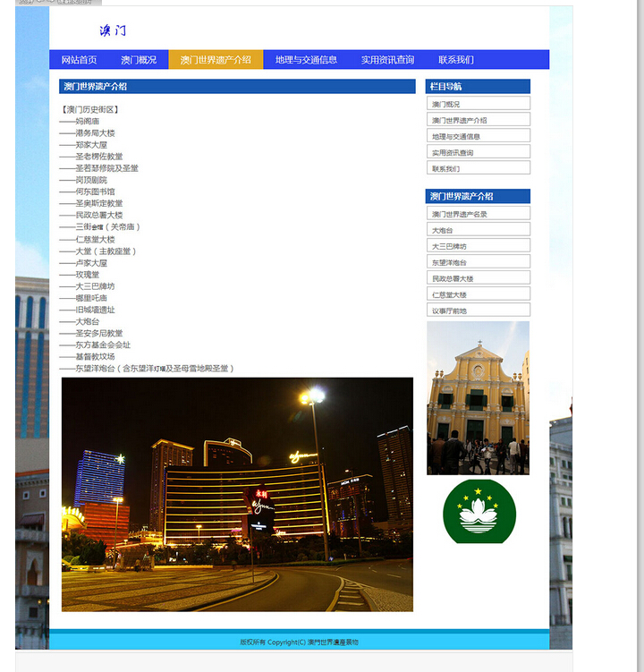Choose 实用资讯查询 from the top navigation bar
The width and height of the screenshot is (644, 672).
[387, 60]
